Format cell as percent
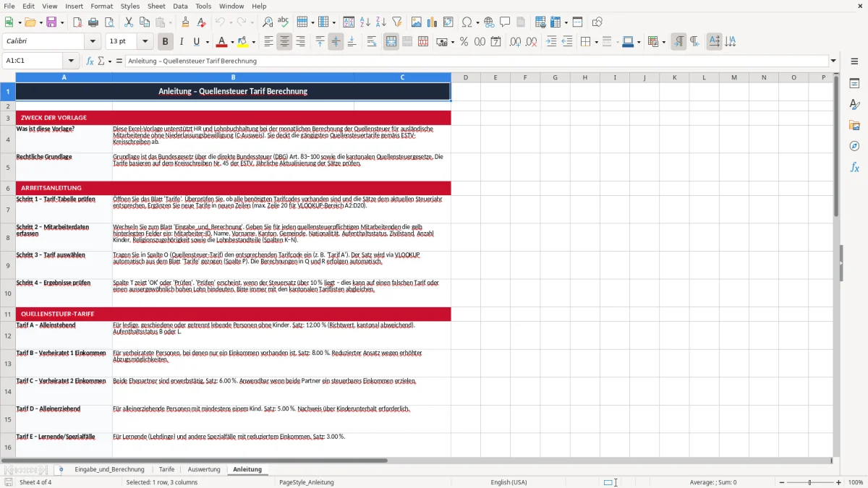The width and height of the screenshot is (868, 488). click(464, 42)
